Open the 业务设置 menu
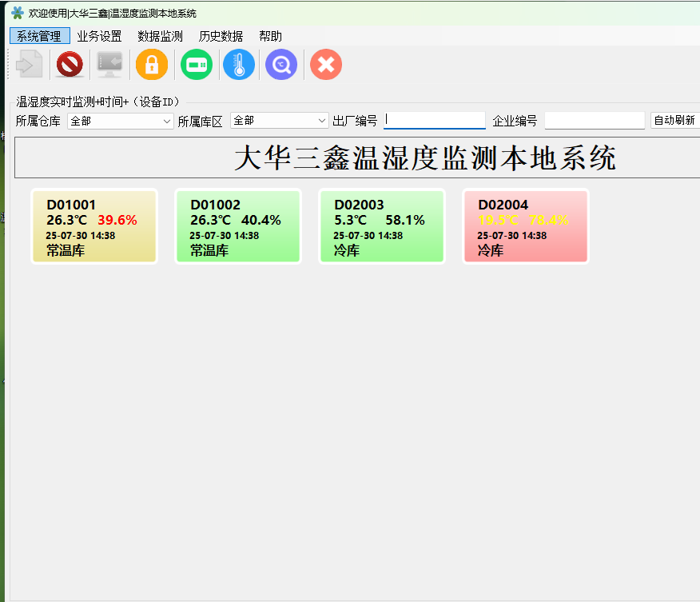 99,36
